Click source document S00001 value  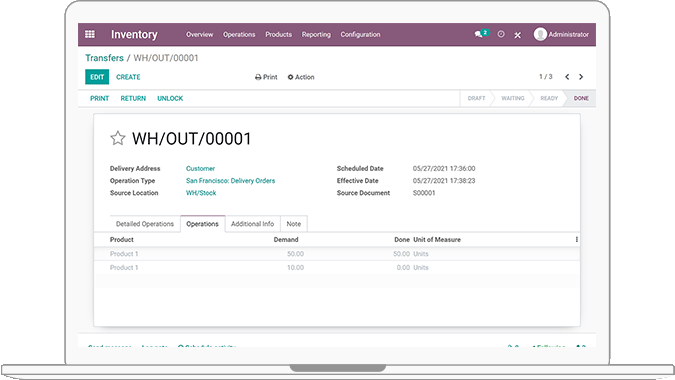point(424,193)
